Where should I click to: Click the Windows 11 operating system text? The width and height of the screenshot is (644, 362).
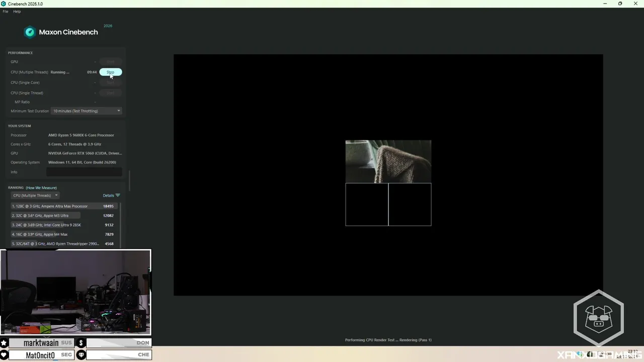tap(82, 162)
